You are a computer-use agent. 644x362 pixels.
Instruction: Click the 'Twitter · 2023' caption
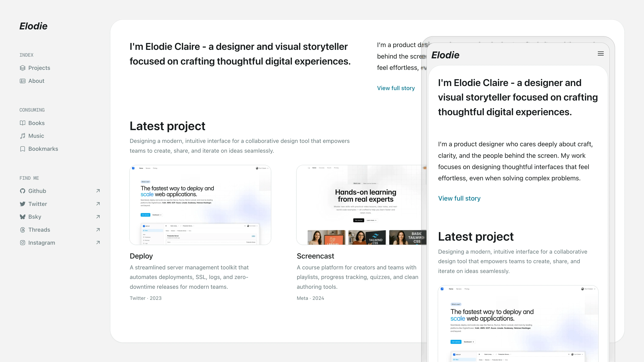(x=145, y=298)
